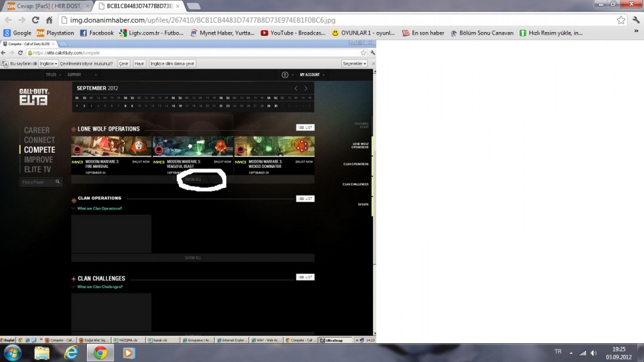Image resolution: width=644 pixels, height=362 pixels.
Task: Open the YouTube bookmark
Action: coord(293,33)
